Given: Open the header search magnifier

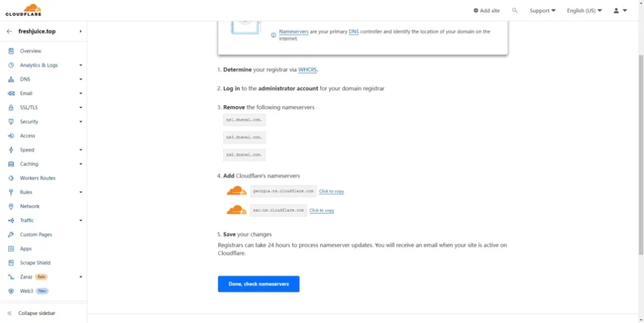Looking at the screenshot, I should pos(514,11).
